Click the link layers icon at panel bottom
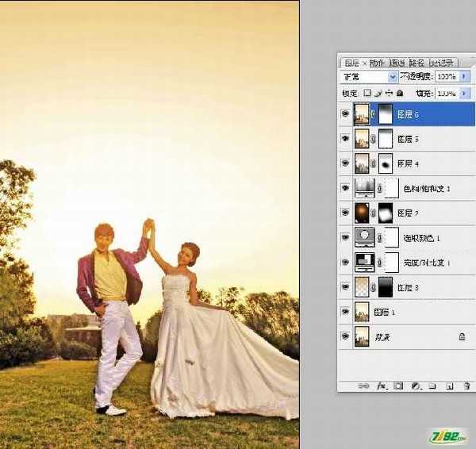Image resolution: width=476 pixels, height=449 pixels. tap(363, 386)
